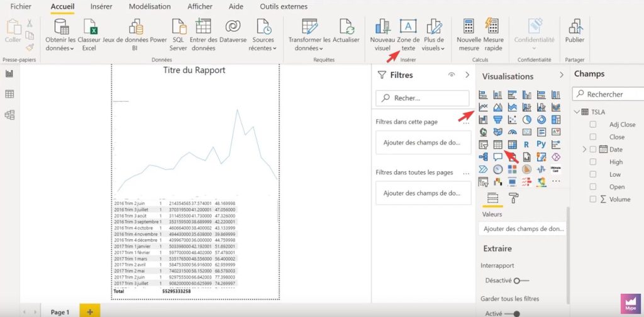Add a slicer visual
Image resolution: width=644 pixels, height=317 pixels.
pyautogui.click(x=484, y=145)
